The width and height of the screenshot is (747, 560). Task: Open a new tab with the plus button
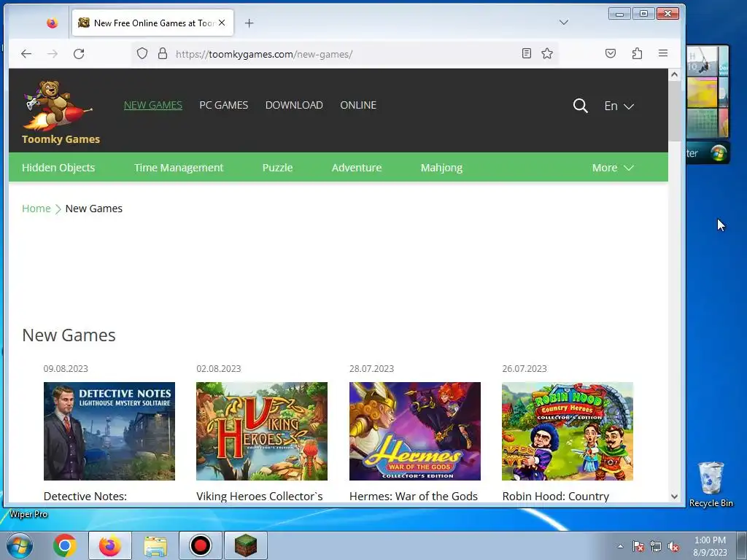click(x=249, y=23)
